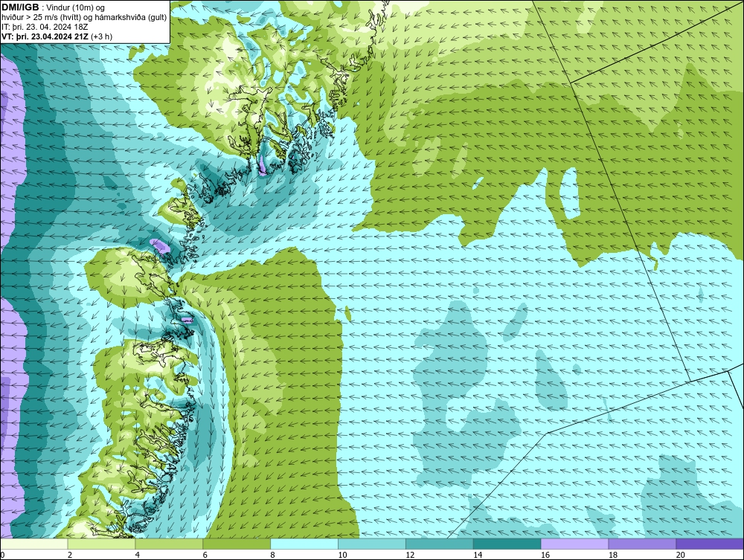
Task: Select the 14–16 m/s dark teal swatch
Action: 507,544
